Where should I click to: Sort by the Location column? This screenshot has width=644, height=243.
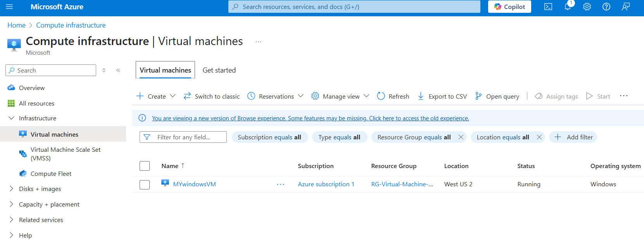pyautogui.click(x=456, y=166)
